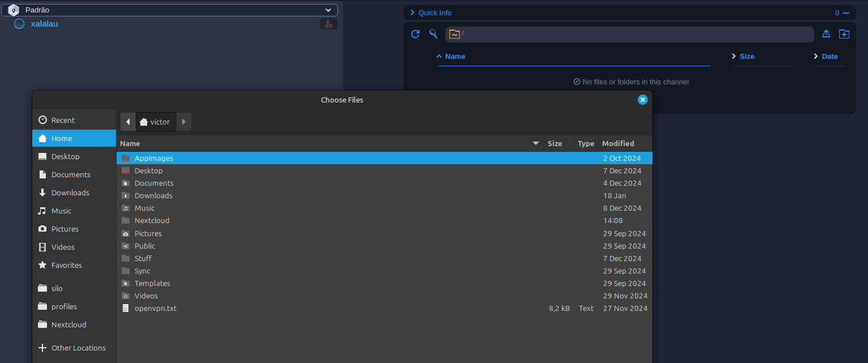Go forward with the right path arrow
868x363 pixels.
183,122
